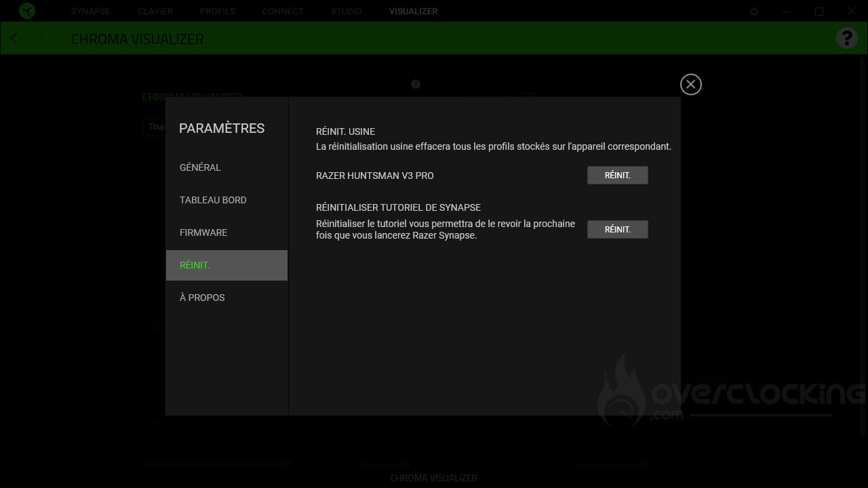Switch to the Clavier tab

click(155, 12)
